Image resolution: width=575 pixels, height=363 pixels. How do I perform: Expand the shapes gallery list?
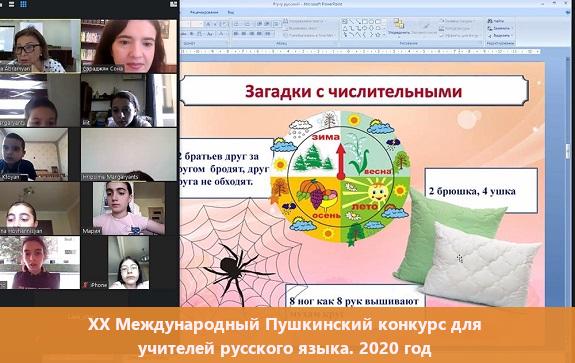tap(384, 35)
